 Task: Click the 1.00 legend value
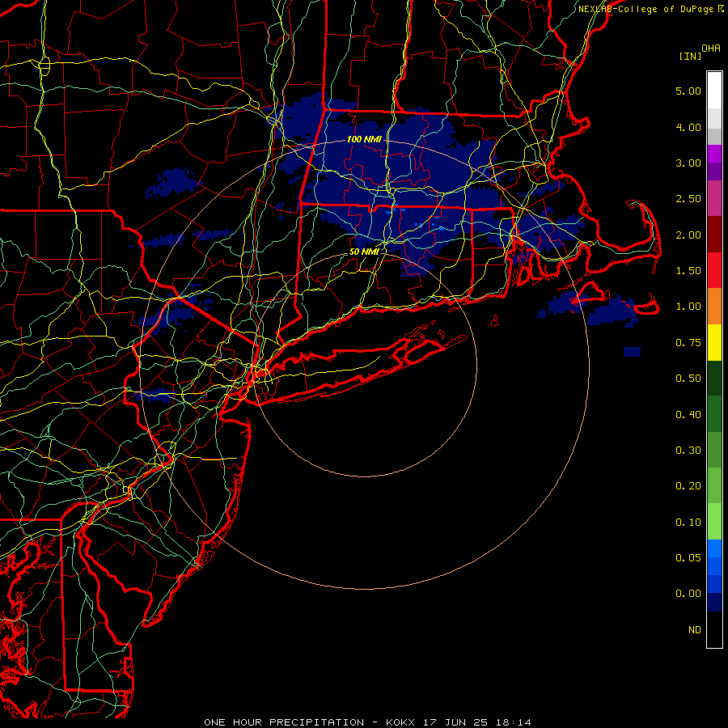(x=688, y=307)
